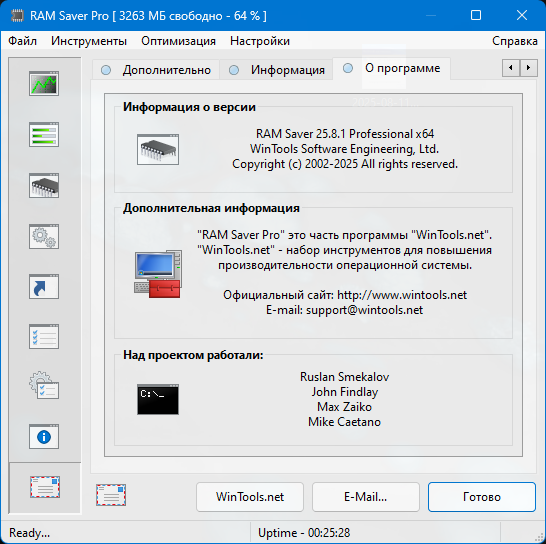This screenshot has width=546, height=544.
Task: Click the WinTools Software Engineering, Ltd. text
Action: [x=344, y=149]
